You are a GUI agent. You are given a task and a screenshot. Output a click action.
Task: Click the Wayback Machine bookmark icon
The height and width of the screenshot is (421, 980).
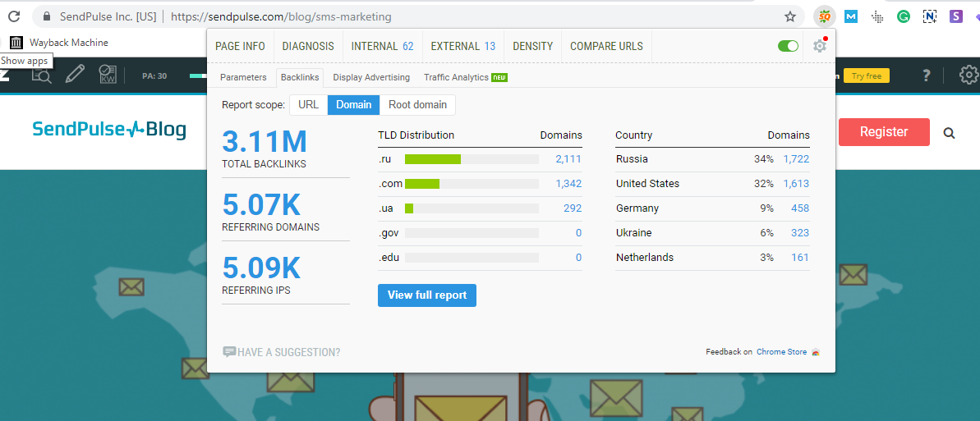coord(16,43)
